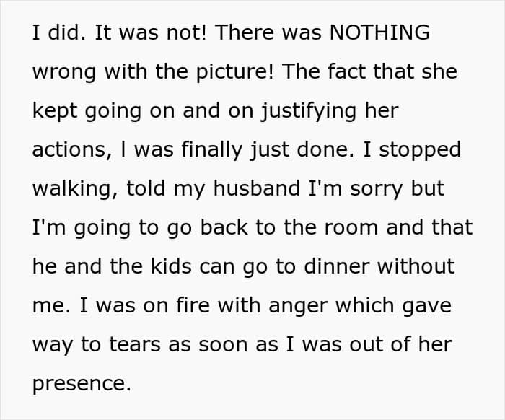Click the word "room" in the paragraph
This screenshot has width=505, height=420.
tap(351, 229)
